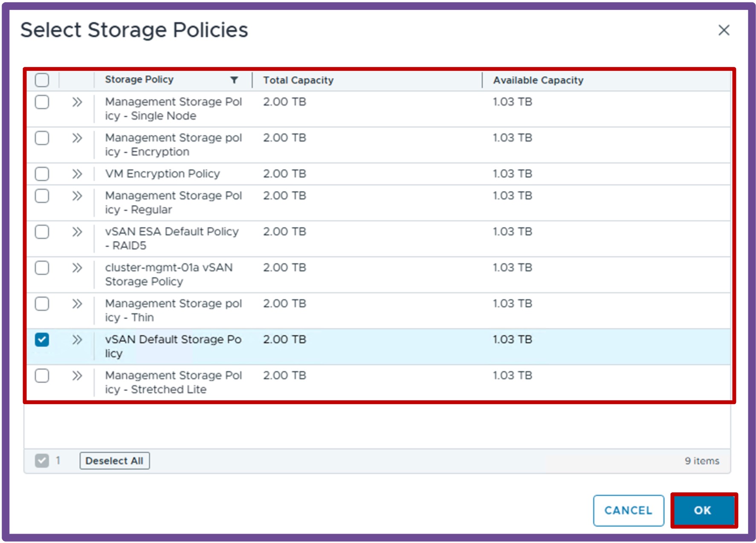Image resolution: width=756 pixels, height=543 pixels.
Task: Expand cluster-mgmt-01a vSAN Storage Policy details
Action: pos(77,268)
